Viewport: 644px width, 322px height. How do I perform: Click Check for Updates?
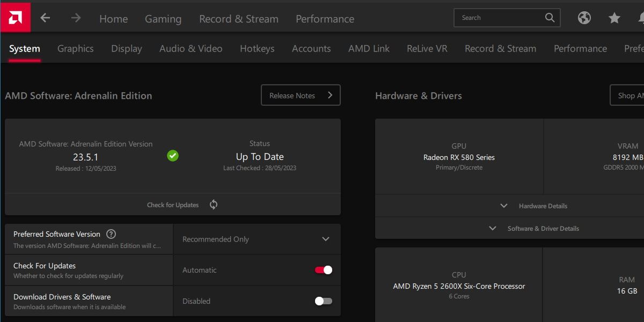point(173,204)
